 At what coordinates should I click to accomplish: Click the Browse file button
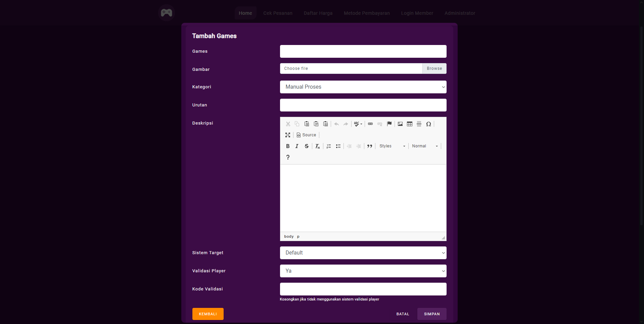[434, 68]
